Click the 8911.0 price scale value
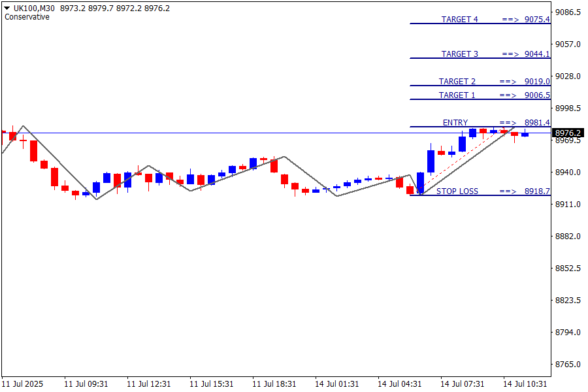This screenshot has height=392, width=588. click(x=568, y=204)
